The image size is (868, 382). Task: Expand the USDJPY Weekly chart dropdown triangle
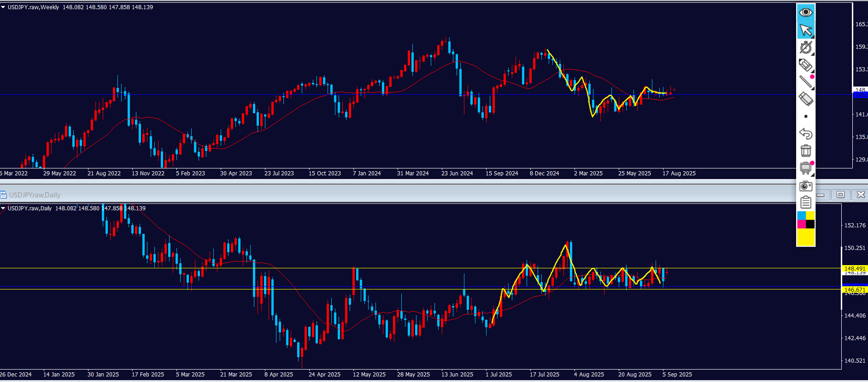3,7
